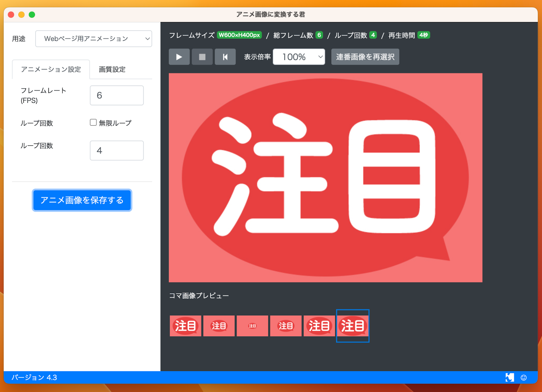Rewind preview to the first frame

(225, 57)
